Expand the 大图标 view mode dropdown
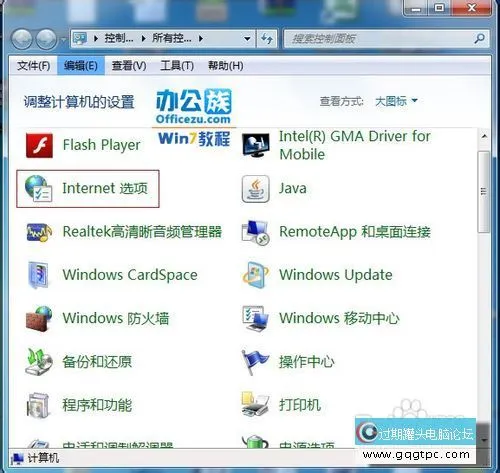Image resolution: width=500 pixels, height=473 pixels. 396,101
